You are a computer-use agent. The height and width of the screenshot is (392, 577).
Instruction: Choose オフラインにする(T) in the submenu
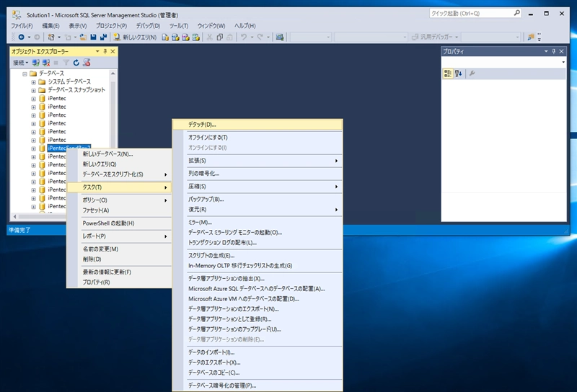coord(257,137)
